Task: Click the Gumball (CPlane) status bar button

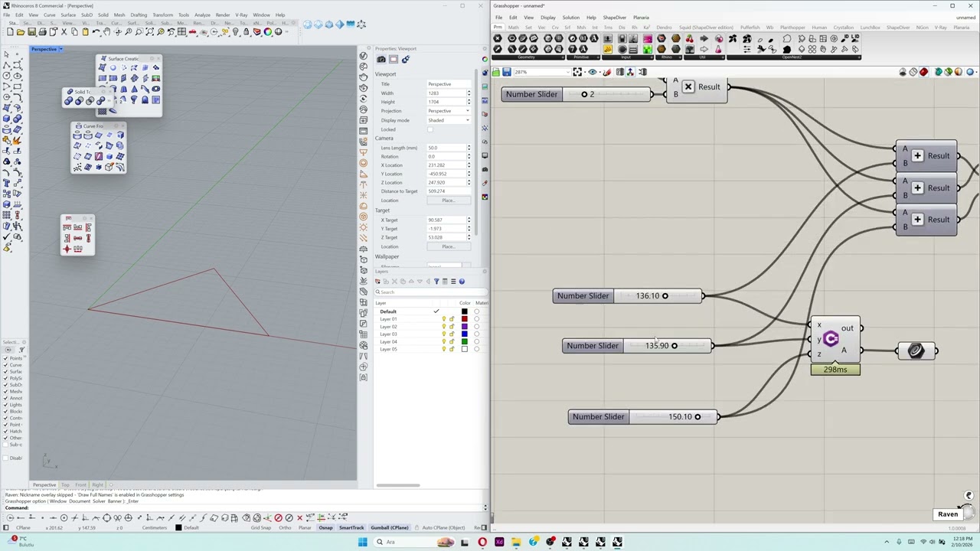Action: point(390,528)
